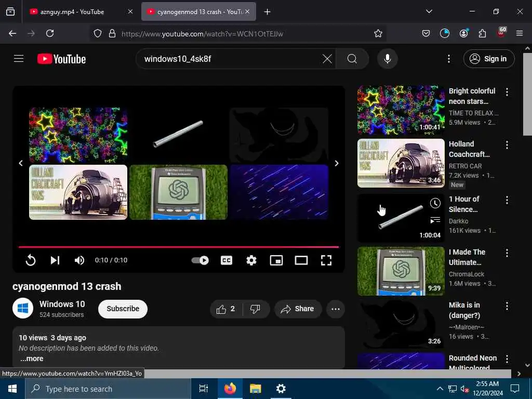Viewport: 532px width, 399px height.
Task: Go back to the previous page
Action: coord(12,33)
